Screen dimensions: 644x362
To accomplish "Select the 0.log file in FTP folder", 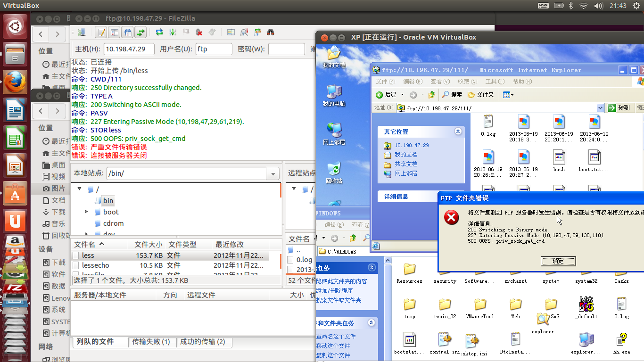I will 488,125.
